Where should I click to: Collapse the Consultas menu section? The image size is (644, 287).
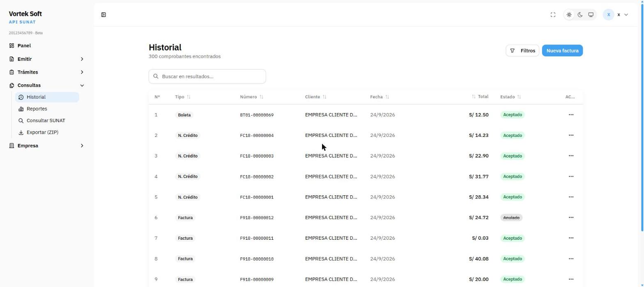[x=46, y=86]
